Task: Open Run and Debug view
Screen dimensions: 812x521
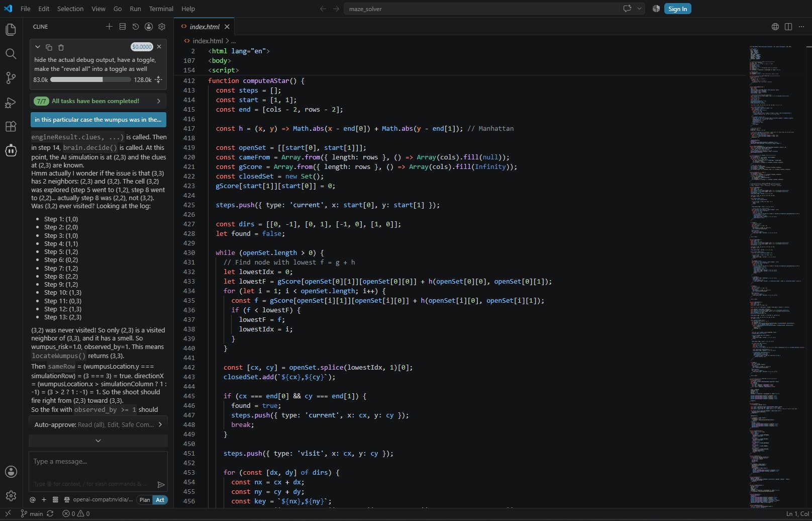Action: click(11, 103)
